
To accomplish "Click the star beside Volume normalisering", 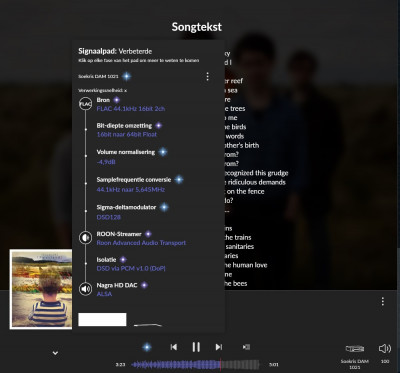I will 163,152.
